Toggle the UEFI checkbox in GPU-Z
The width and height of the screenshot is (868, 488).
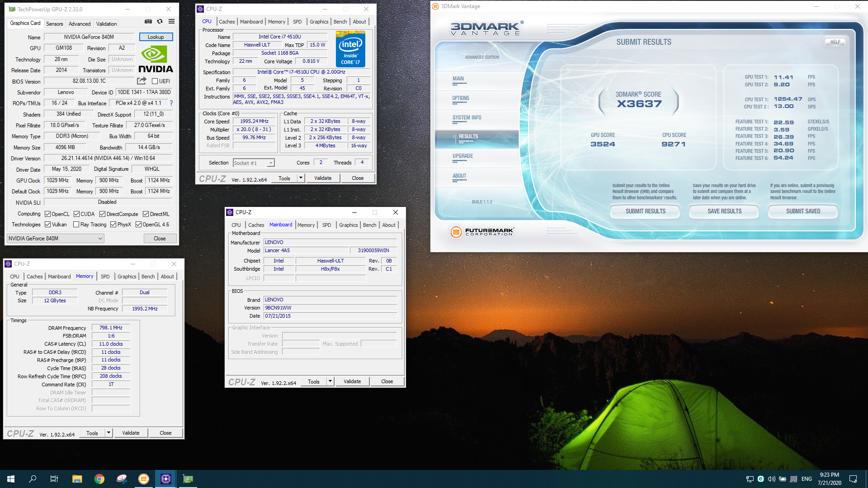[x=155, y=81]
